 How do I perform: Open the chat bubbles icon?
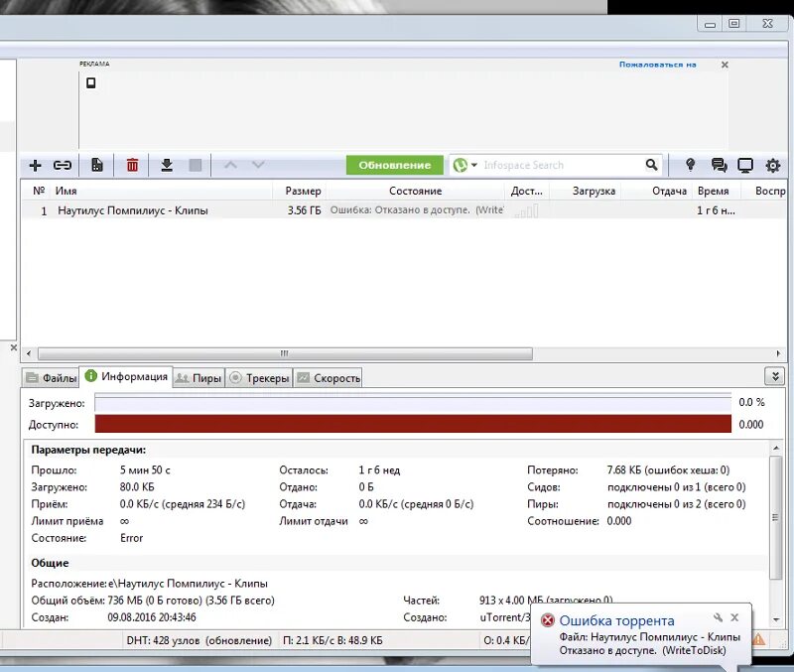(719, 165)
